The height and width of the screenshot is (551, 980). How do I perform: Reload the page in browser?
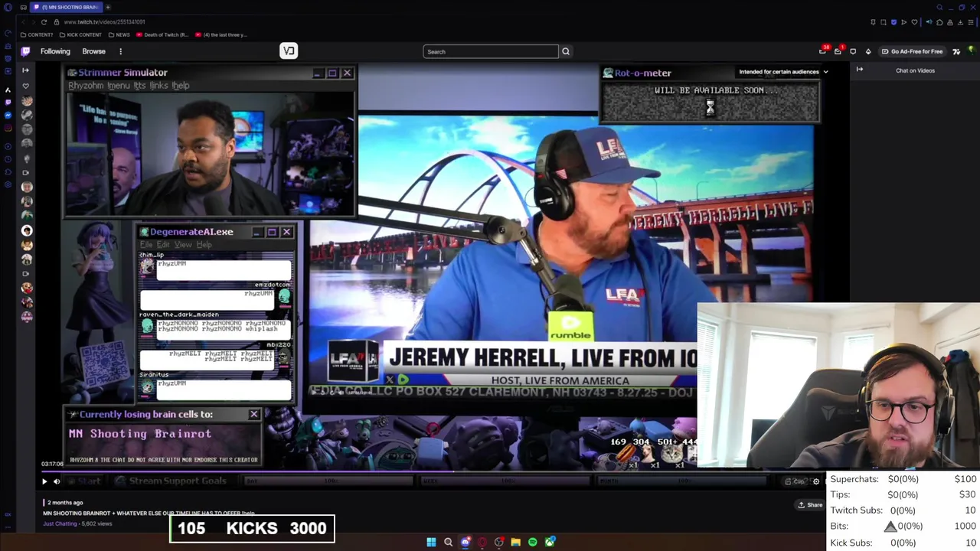pos(44,22)
